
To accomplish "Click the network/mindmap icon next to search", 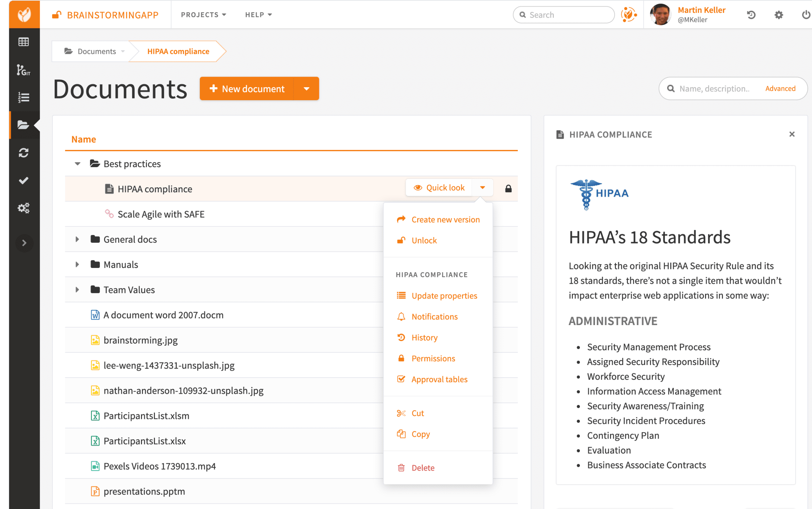I will [629, 15].
